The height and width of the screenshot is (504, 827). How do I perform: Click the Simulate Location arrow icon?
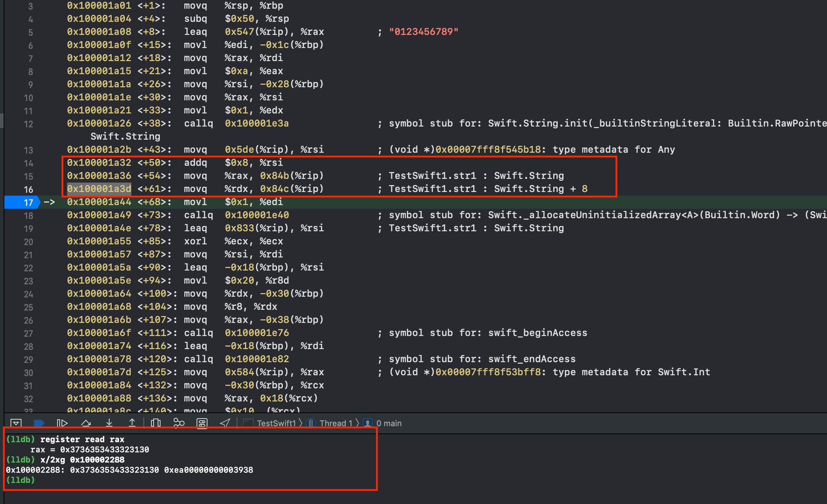(x=225, y=423)
